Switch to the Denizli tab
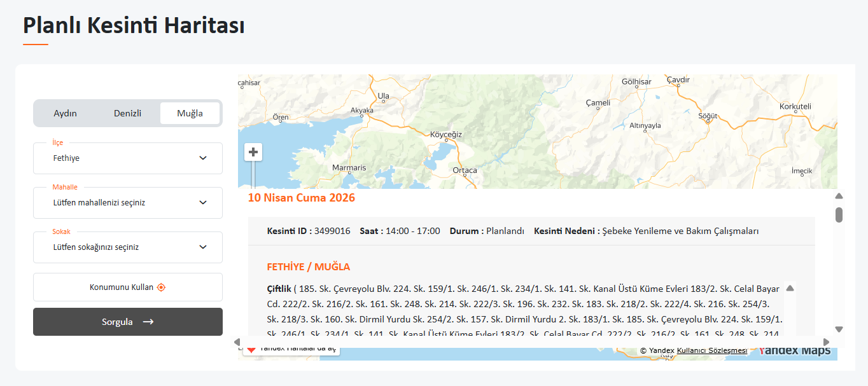Image resolution: width=868 pixels, height=386 pixels. point(127,113)
